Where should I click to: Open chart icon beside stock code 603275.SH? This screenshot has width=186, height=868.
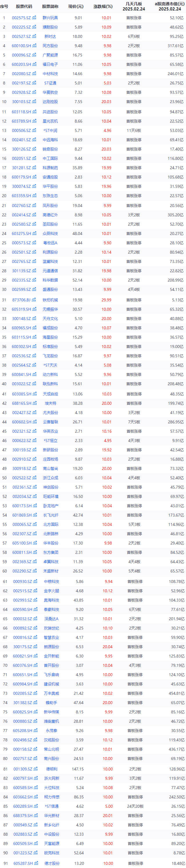pos(34,234)
